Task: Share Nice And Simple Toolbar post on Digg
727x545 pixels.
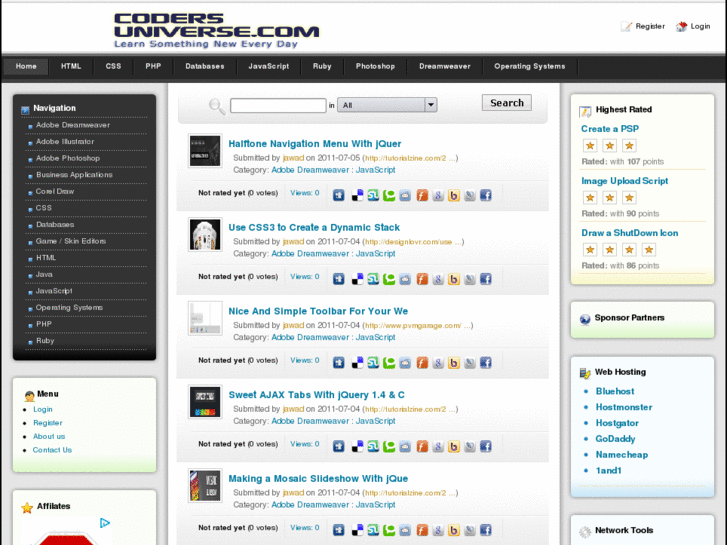Action: click(339, 363)
